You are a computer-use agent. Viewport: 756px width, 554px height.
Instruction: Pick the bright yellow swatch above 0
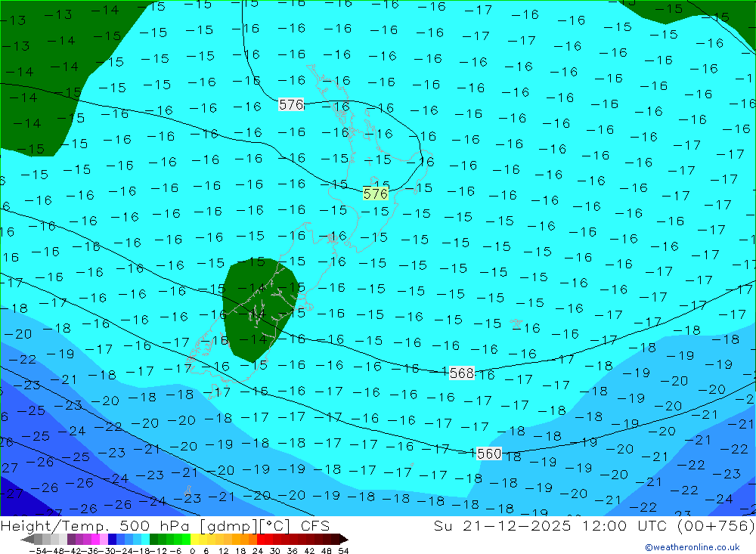pyautogui.click(x=195, y=540)
